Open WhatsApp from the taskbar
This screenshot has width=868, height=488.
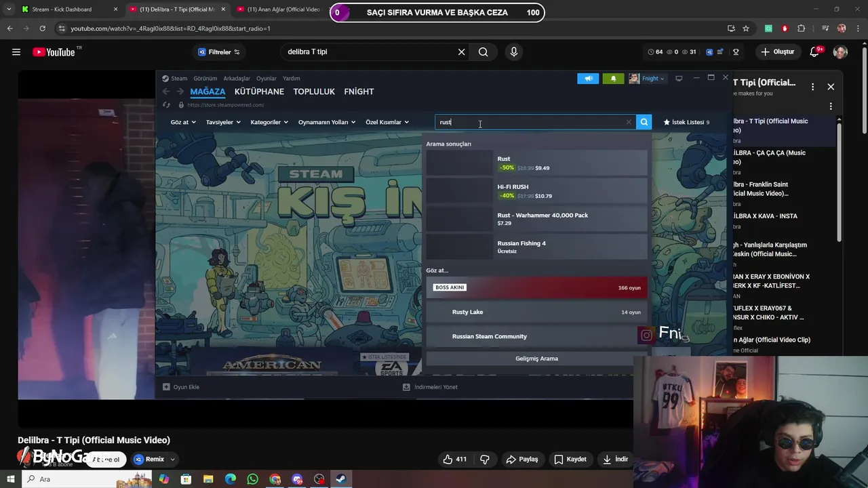click(252, 479)
